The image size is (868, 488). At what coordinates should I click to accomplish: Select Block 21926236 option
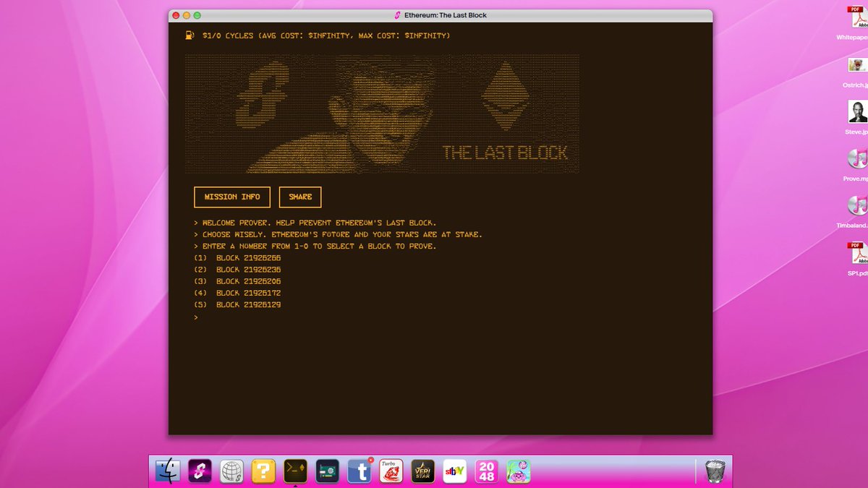[x=237, y=270]
